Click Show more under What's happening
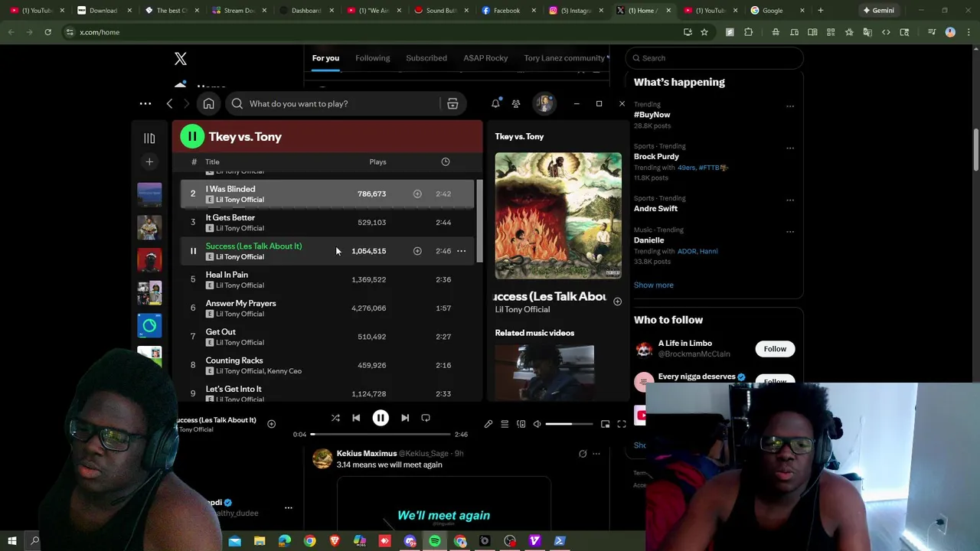980x551 pixels. (x=654, y=285)
